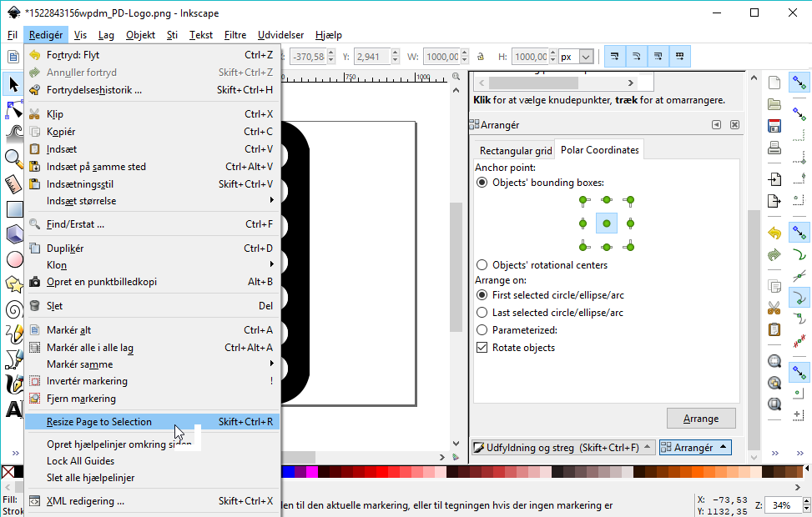Select the Calligraphy tool
Viewport: 812px width, 517px height.
14,384
